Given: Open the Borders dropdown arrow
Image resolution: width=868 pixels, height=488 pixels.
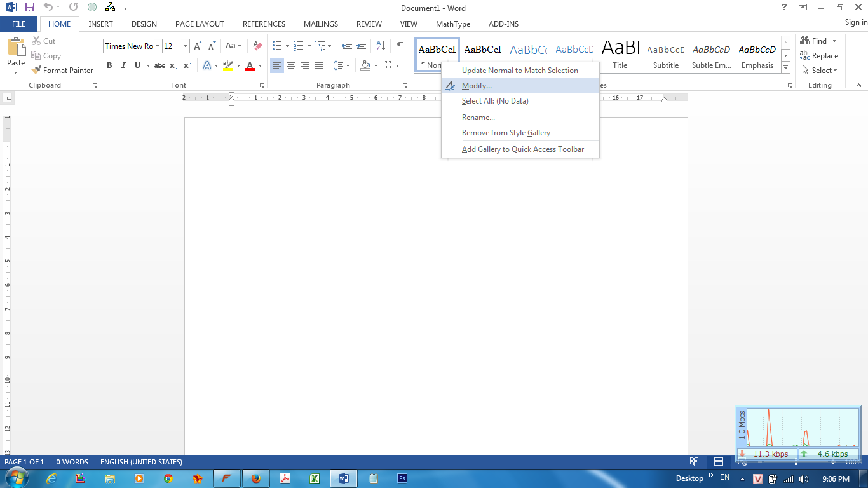Looking at the screenshot, I should coord(397,65).
